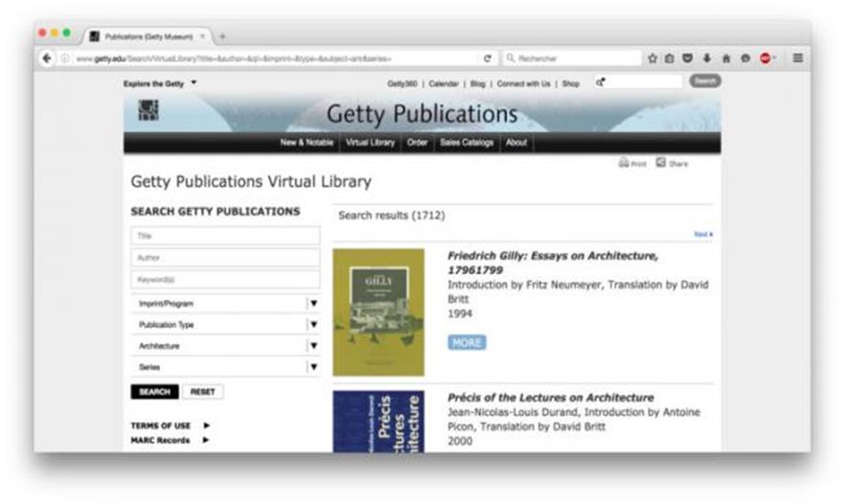Go to browser home via house icon
The height and width of the screenshot is (504, 845).
[x=726, y=58]
